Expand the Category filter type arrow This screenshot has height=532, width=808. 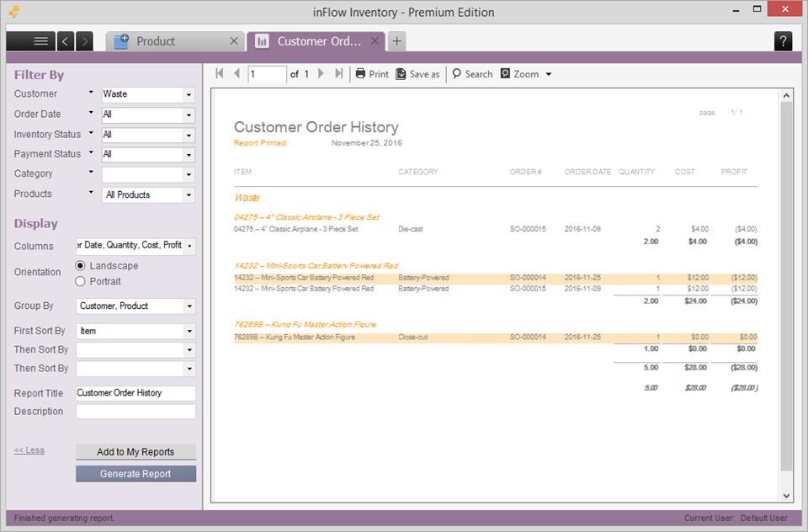tap(91, 173)
